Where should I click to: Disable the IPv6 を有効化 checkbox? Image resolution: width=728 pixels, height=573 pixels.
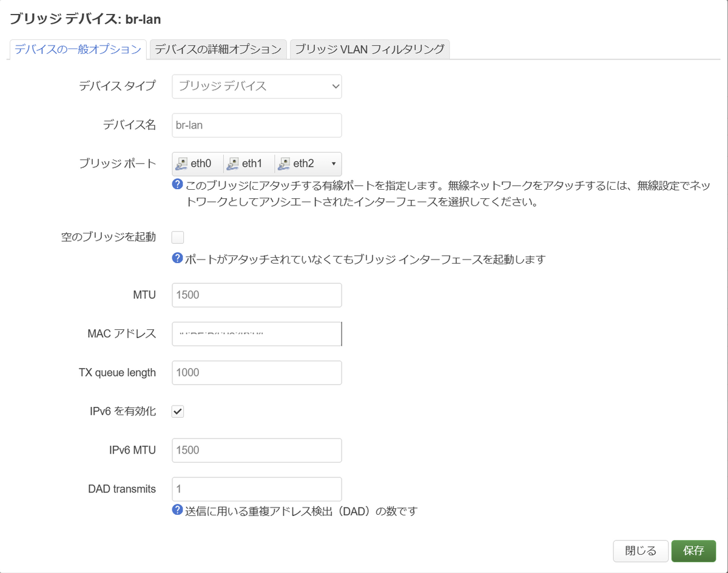(178, 411)
